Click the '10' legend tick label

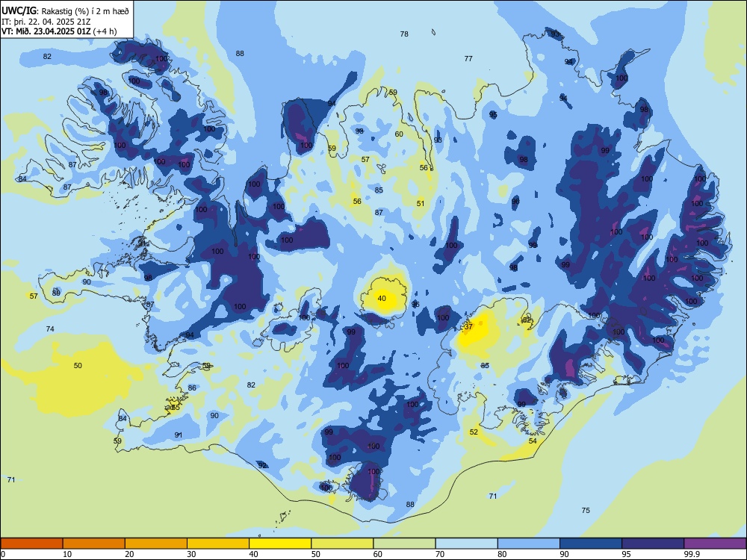67,554
